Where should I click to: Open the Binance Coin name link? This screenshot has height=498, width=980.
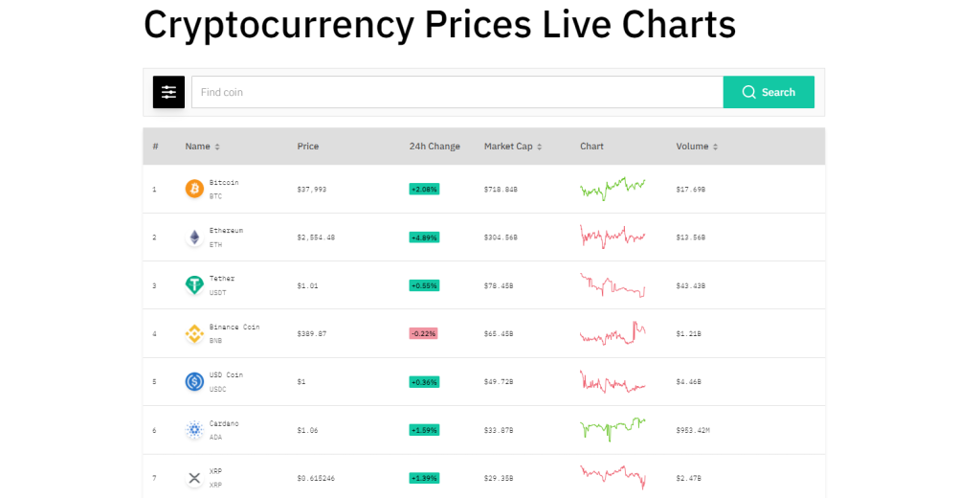[x=234, y=328]
